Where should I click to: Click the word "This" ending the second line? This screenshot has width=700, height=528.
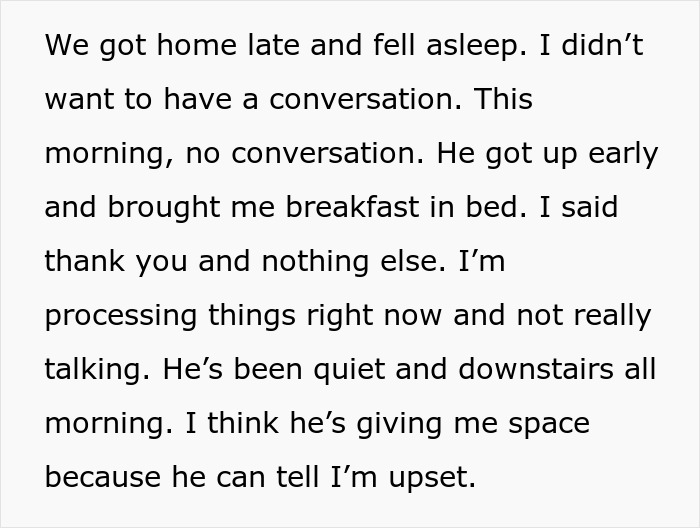[503, 100]
